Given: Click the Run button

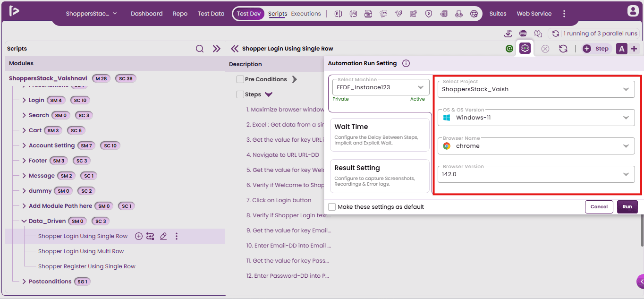Looking at the screenshot, I should point(627,207).
